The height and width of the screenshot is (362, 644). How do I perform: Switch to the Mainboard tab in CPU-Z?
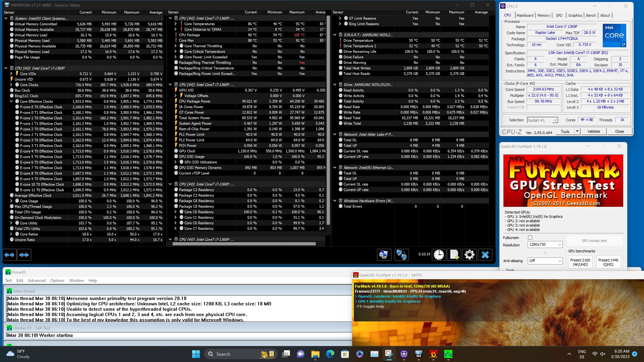coord(525,15)
